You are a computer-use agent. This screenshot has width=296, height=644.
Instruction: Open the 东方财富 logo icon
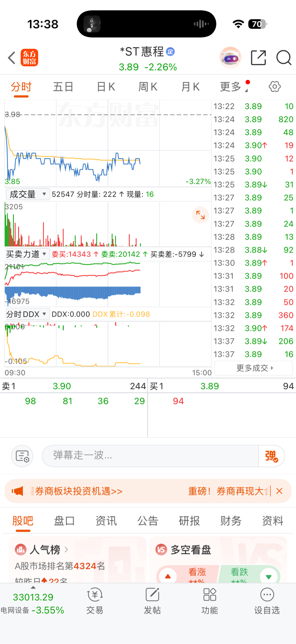[29, 58]
